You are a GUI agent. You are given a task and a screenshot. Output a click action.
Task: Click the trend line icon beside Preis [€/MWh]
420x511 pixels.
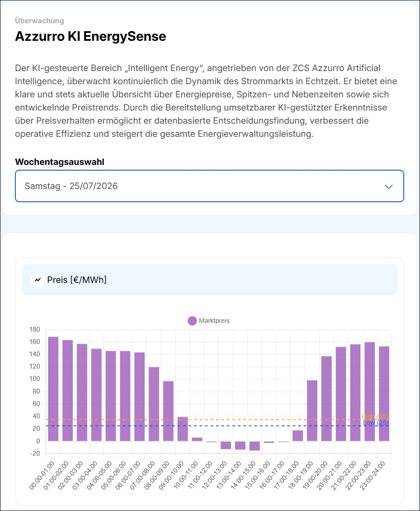[x=38, y=280]
